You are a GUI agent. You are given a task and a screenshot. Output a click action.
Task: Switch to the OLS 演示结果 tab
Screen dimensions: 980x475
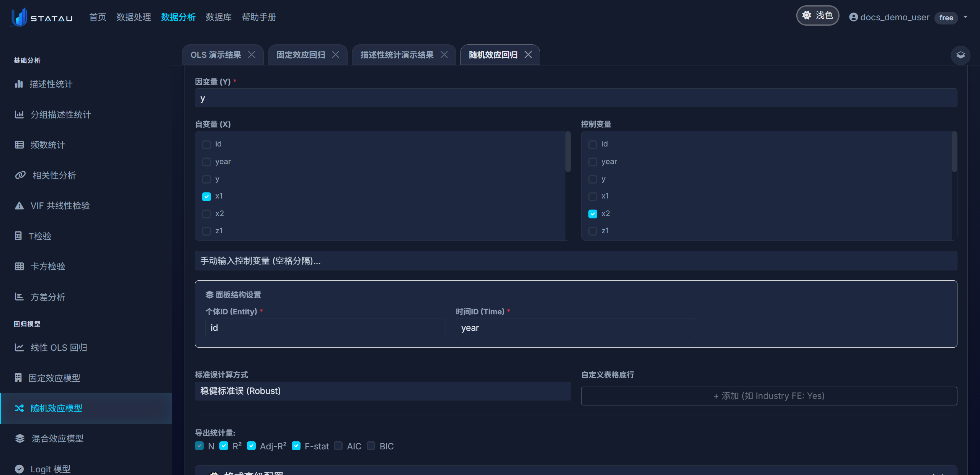[216, 55]
